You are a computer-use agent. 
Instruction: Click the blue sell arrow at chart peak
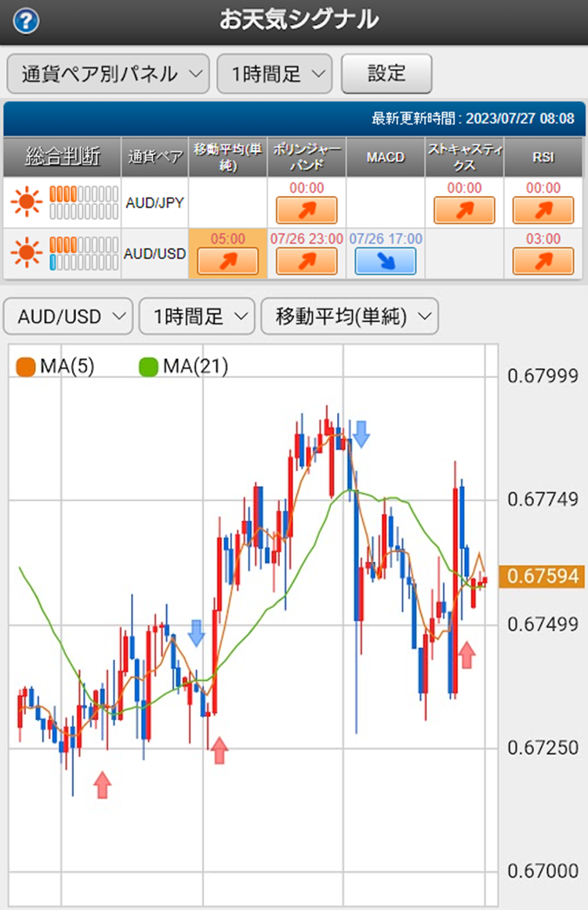click(361, 434)
